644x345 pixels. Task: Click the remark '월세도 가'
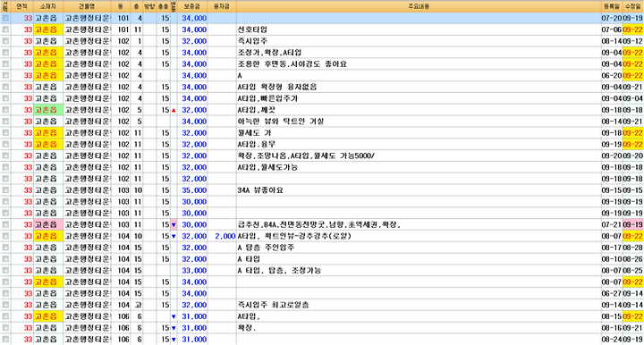(x=254, y=133)
